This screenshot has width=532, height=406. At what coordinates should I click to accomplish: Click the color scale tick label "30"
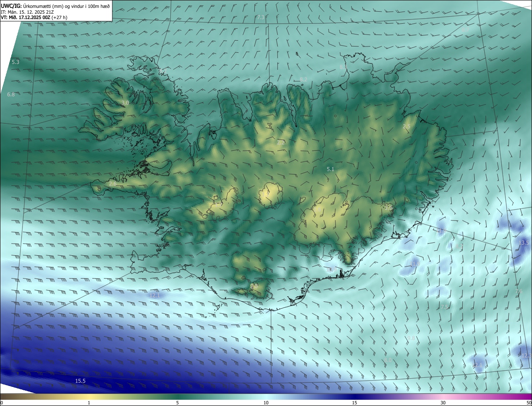(443, 403)
